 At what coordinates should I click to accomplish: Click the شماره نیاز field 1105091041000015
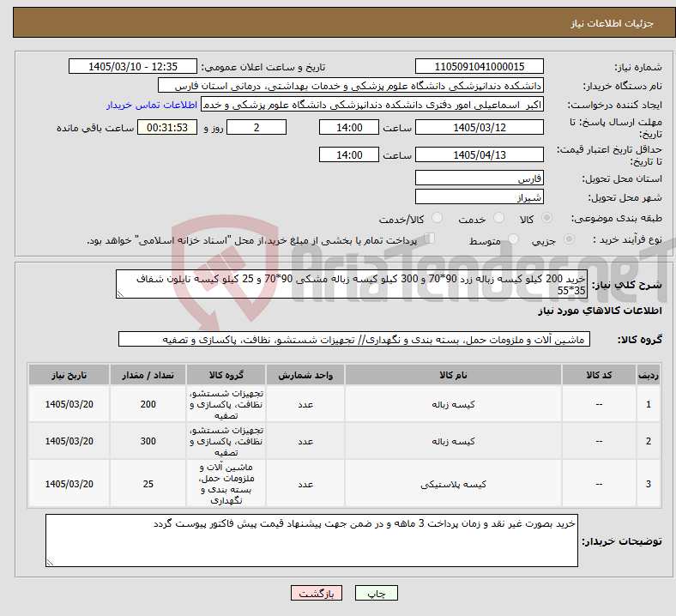[x=479, y=66]
